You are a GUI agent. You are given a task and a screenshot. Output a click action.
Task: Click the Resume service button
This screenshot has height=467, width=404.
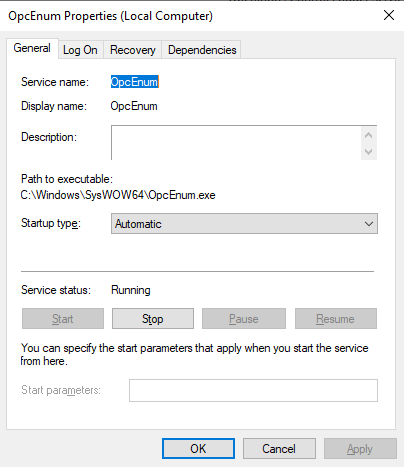(x=336, y=319)
